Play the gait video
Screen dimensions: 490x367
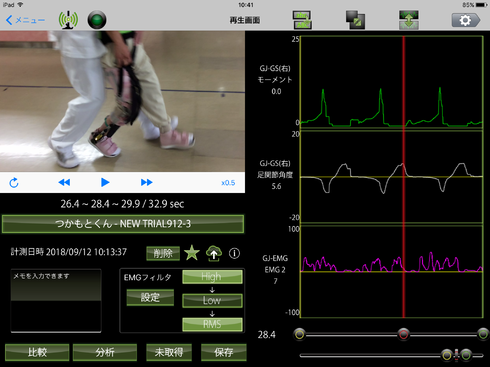click(105, 182)
